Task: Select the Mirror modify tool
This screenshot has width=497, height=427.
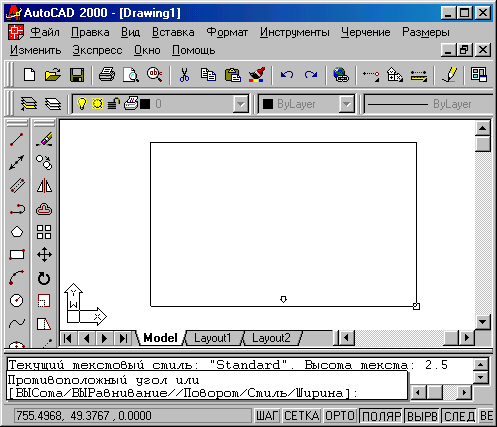Action: pos(44,186)
